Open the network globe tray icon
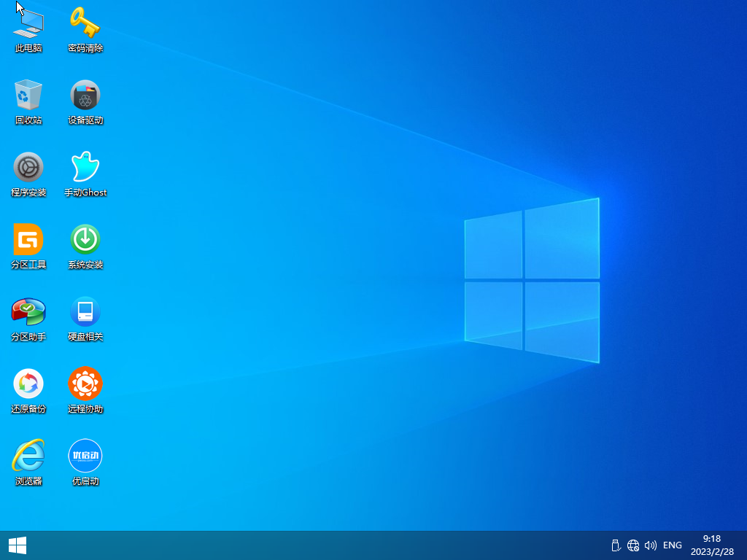The width and height of the screenshot is (747, 560). point(633,545)
